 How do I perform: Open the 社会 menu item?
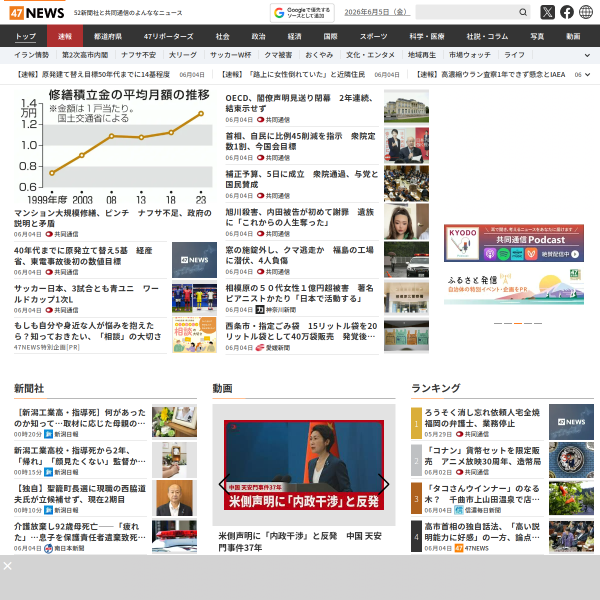[222, 36]
